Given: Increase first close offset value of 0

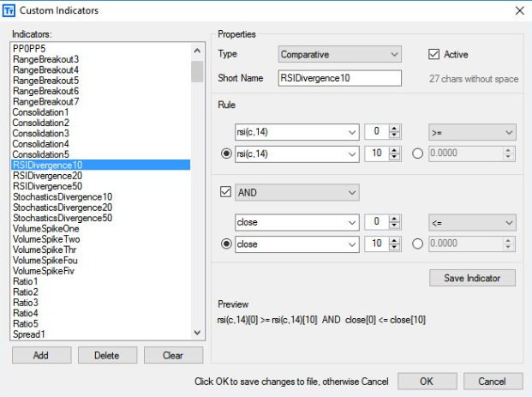Looking at the screenshot, I should 394,219.
